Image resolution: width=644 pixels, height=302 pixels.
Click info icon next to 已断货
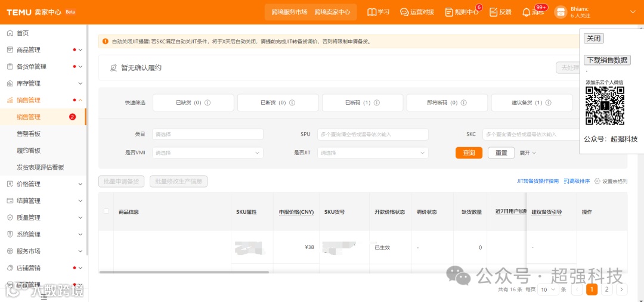(x=292, y=102)
